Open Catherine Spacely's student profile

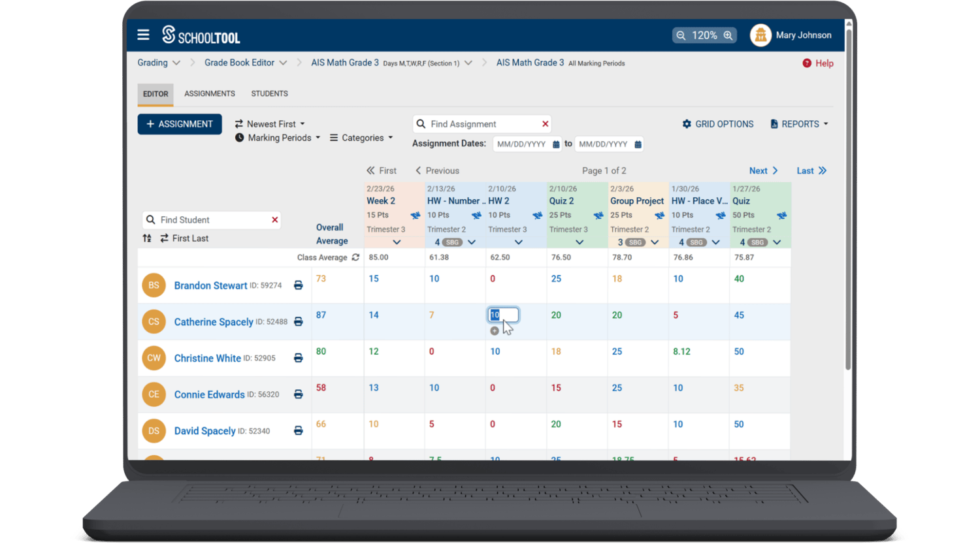pos(214,321)
